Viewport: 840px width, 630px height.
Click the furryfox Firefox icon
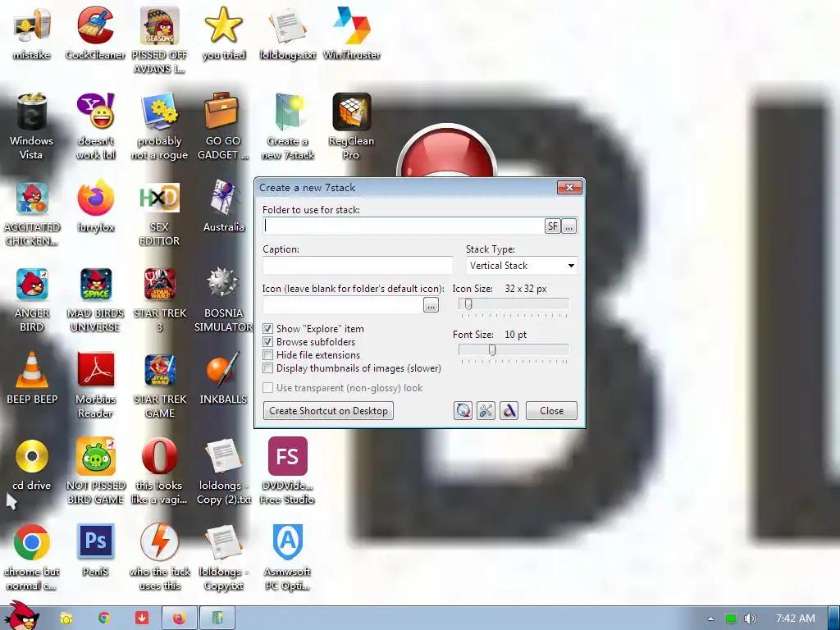click(95, 206)
